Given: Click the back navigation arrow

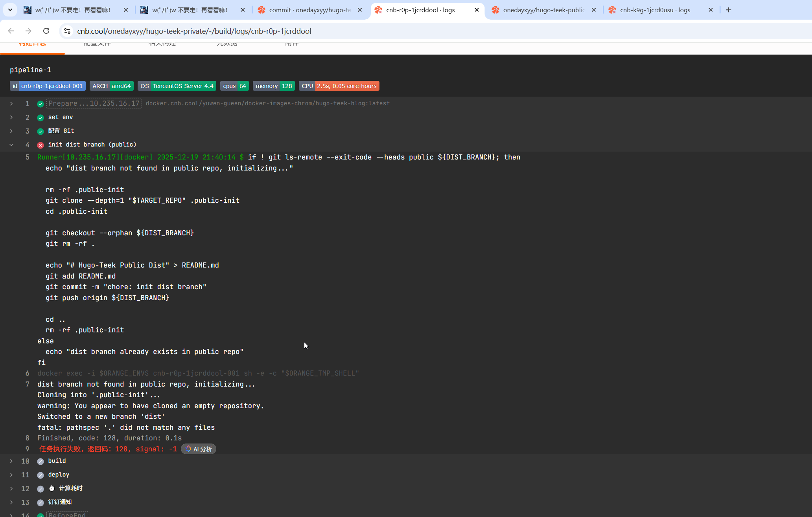Looking at the screenshot, I should [x=11, y=31].
